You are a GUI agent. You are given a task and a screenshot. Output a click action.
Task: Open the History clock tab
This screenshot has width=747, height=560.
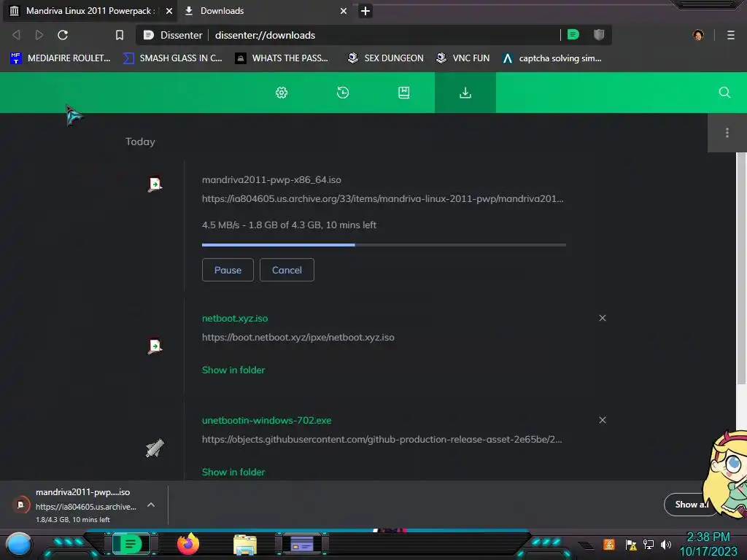pos(343,93)
